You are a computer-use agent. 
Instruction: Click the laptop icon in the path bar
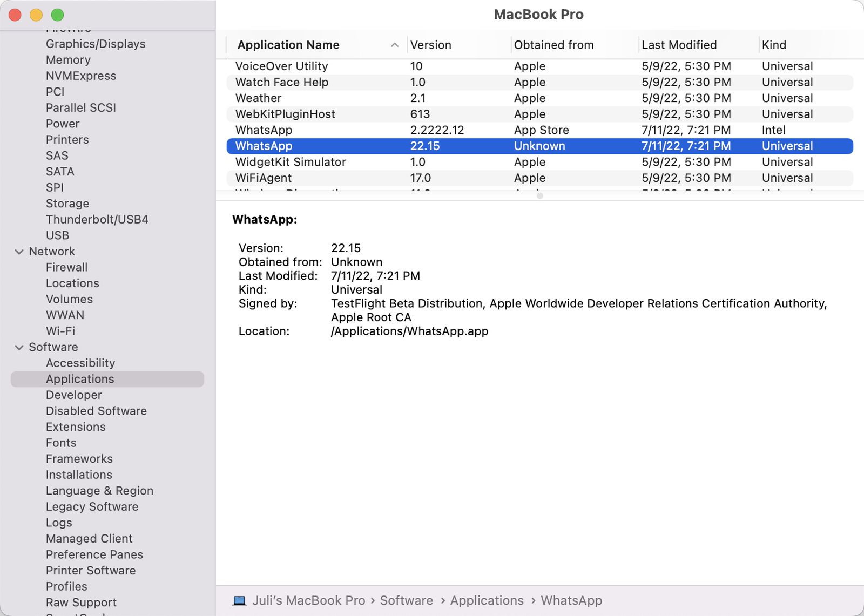point(239,600)
